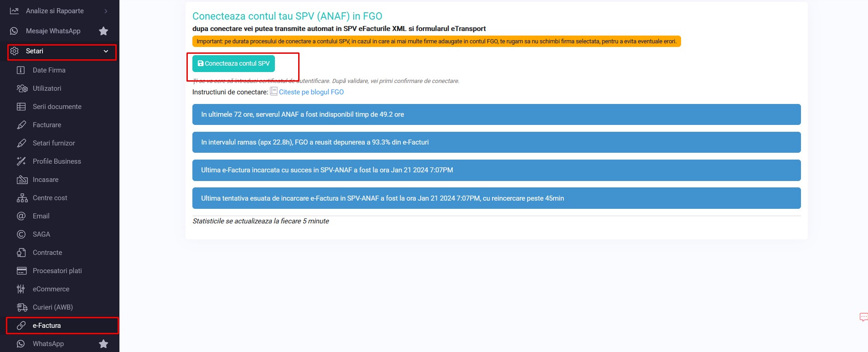
Task: Open the Contracte entry
Action: (x=47, y=253)
